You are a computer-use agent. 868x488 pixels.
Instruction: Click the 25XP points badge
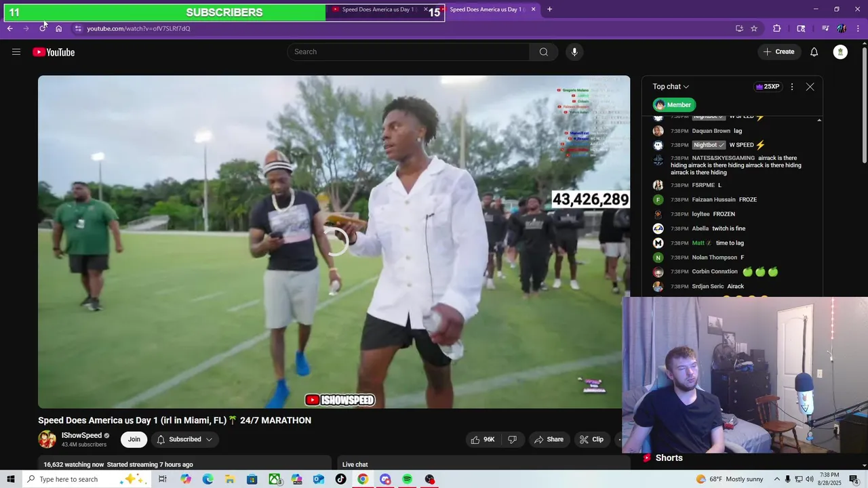pyautogui.click(x=767, y=87)
